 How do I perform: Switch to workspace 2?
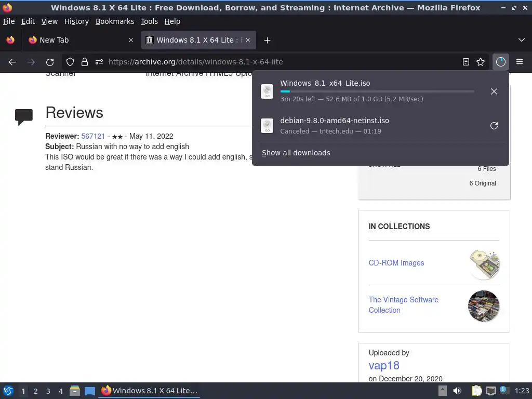[x=36, y=391]
